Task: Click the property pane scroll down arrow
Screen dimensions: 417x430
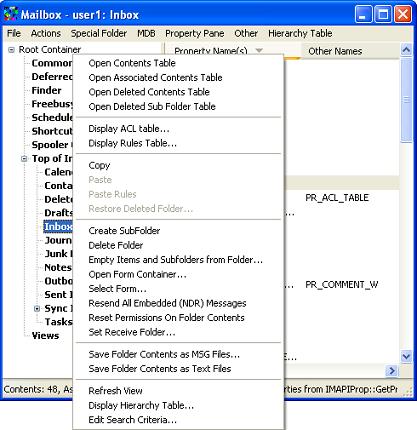Action: pyautogui.click(x=406, y=357)
